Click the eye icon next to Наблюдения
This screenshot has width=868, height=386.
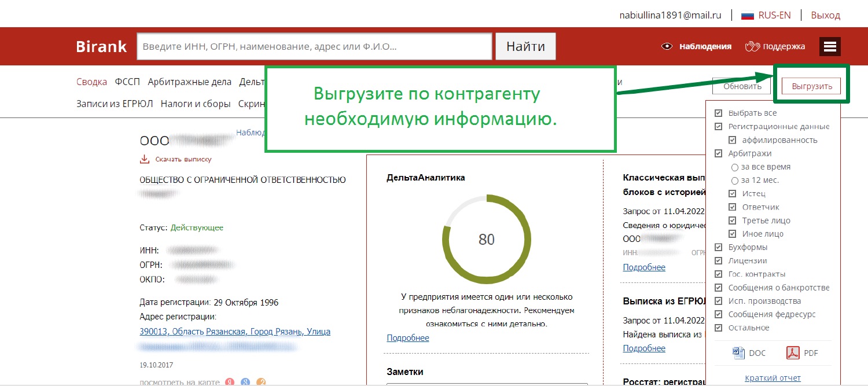tap(667, 46)
